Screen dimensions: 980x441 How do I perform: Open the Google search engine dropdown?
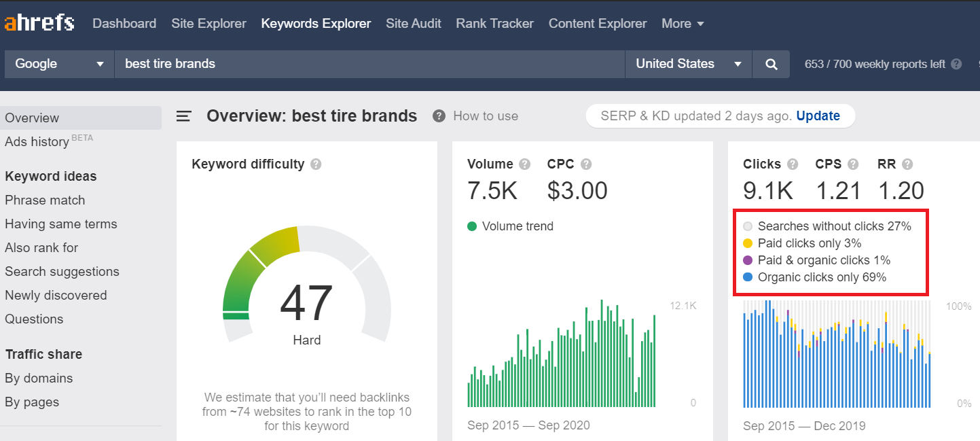[x=58, y=64]
